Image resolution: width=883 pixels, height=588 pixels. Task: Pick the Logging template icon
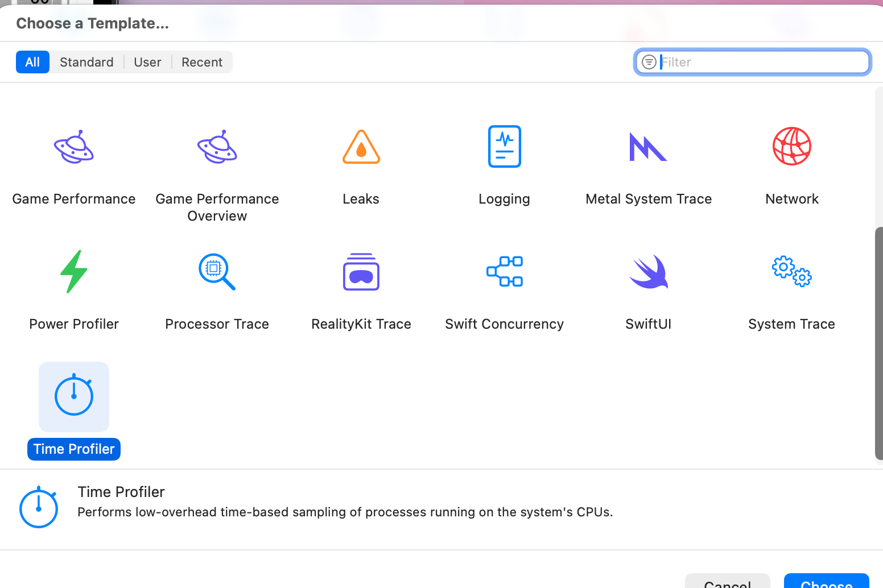pos(505,147)
